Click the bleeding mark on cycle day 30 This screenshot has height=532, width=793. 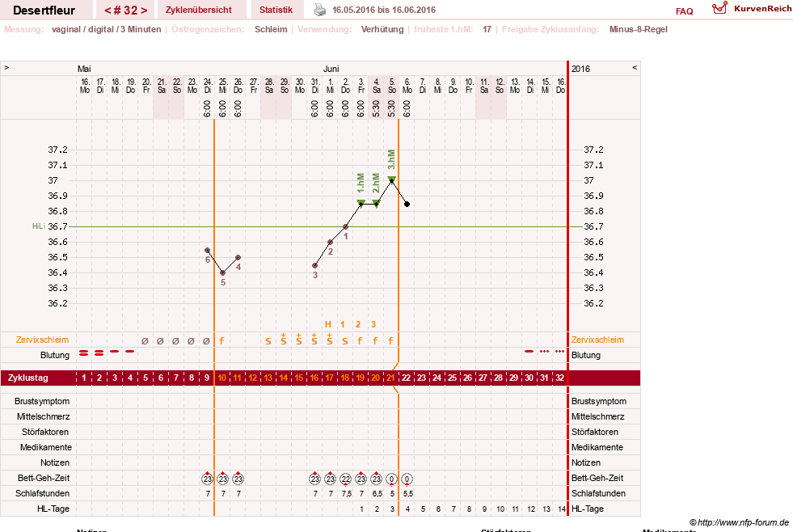point(529,351)
